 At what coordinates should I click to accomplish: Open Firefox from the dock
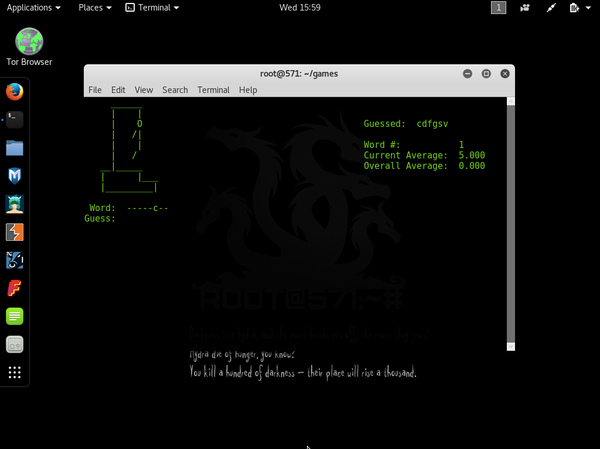click(14, 92)
